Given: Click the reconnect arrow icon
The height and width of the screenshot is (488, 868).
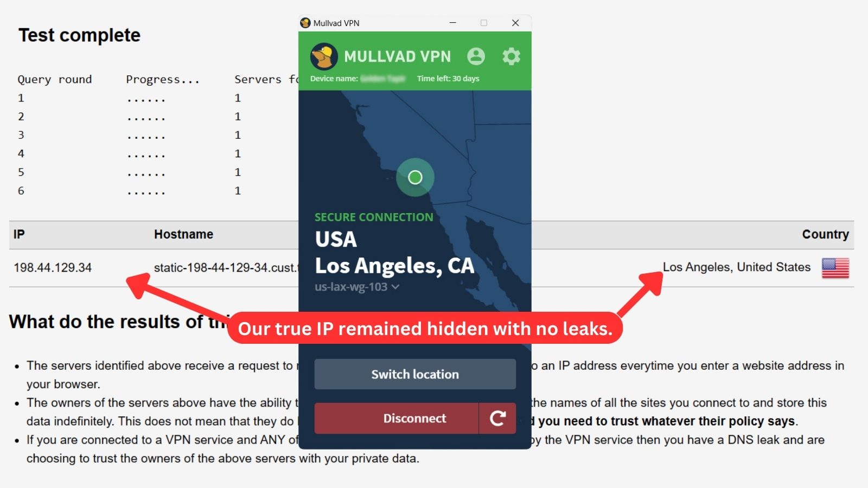Looking at the screenshot, I should (497, 418).
